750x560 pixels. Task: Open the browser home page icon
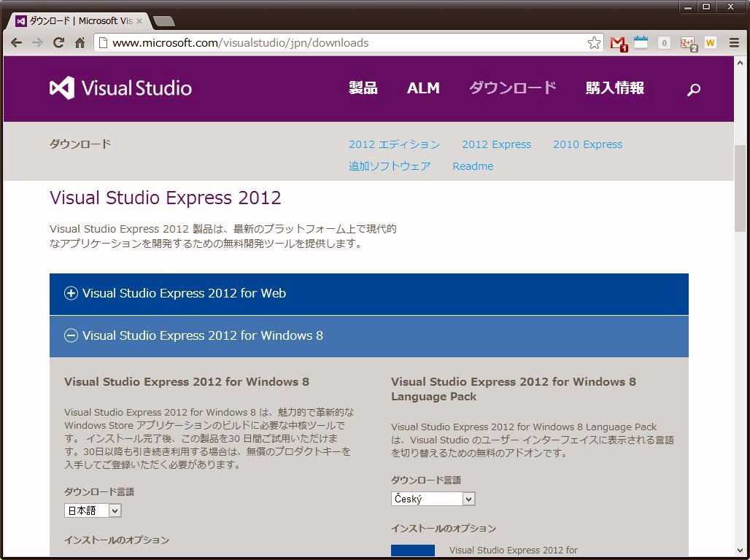80,42
